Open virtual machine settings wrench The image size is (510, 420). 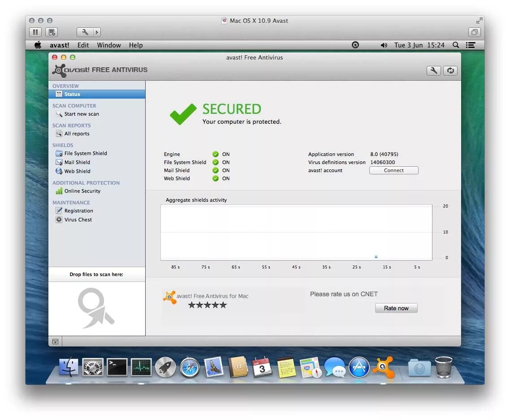point(85,32)
